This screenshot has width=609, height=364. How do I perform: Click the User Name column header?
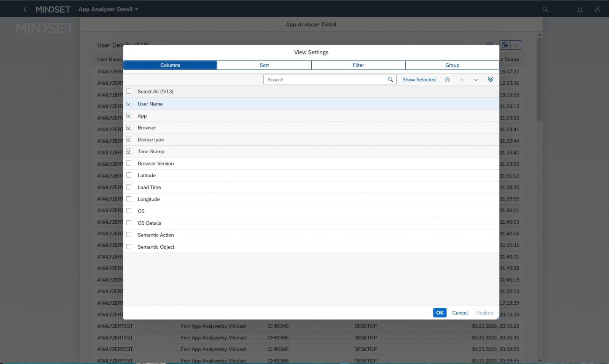click(109, 59)
